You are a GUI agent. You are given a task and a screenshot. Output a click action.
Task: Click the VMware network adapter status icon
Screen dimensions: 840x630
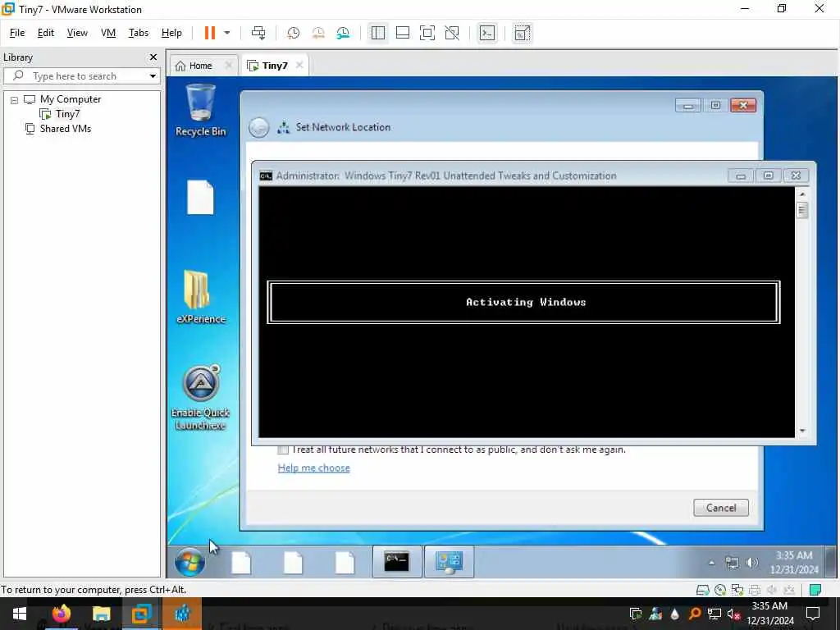pyautogui.click(x=737, y=590)
